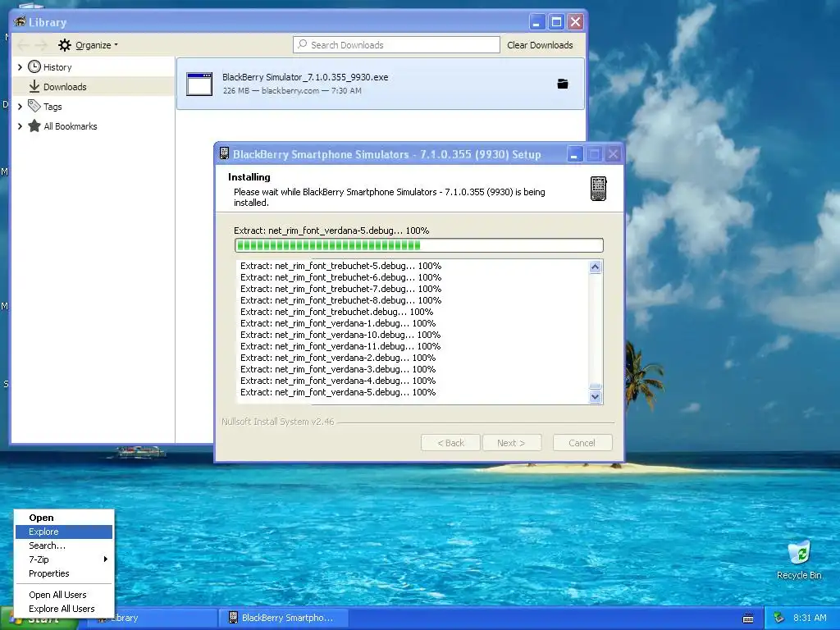Click the Library forward arrow
The image size is (840, 630).
point(43,46)
